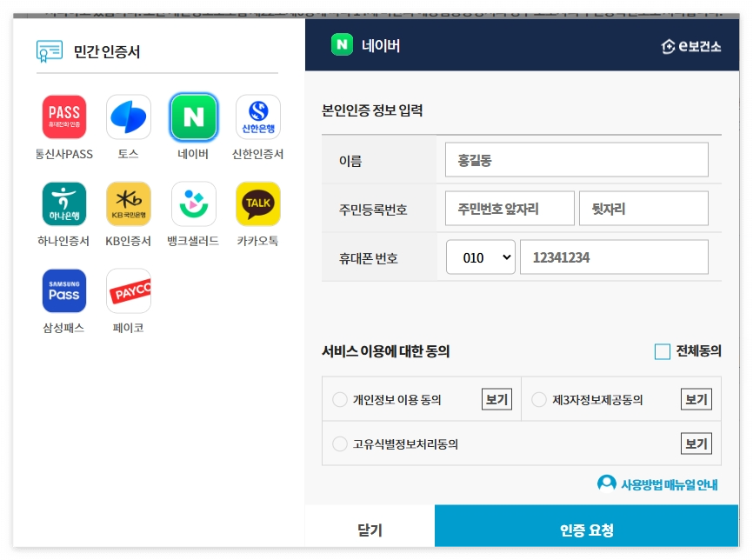Select the 하나인증서 icon
The width and height of the screenshot is (753, 560).
click(x=63, y=203)
